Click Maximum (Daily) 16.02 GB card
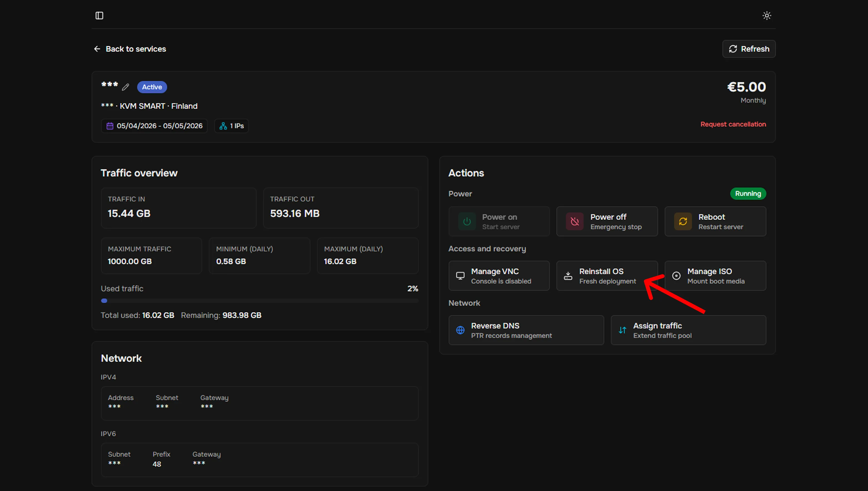The image size is (868, 491). tap(368, 255)
